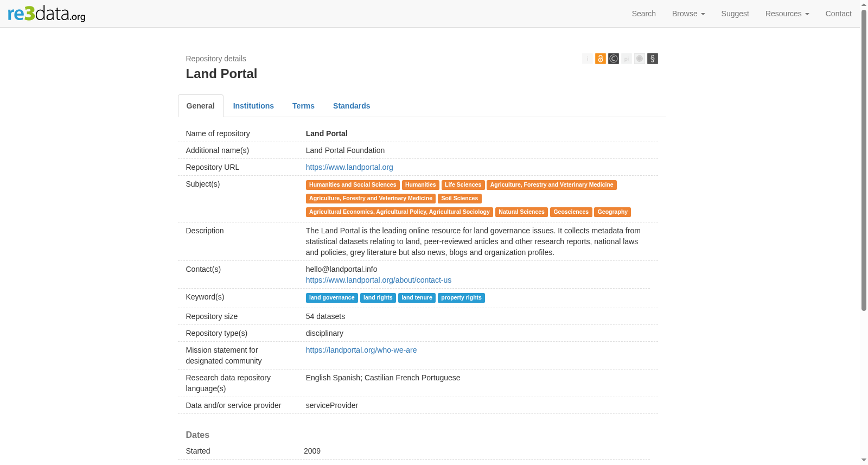This screenshot has width=868, height=465.
Task: Click the Description paragraph text
Action: [473, 241]
